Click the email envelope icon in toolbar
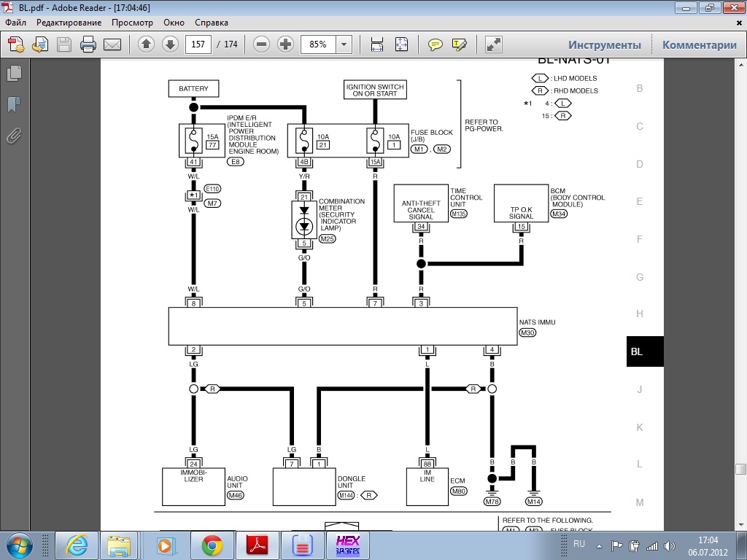 pos(112,44)
